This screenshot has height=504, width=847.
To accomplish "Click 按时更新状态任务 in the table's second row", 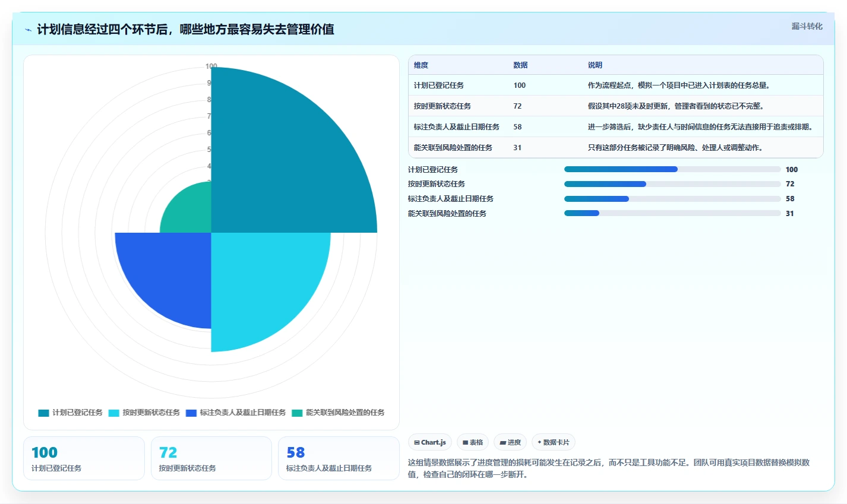I will point(443,106).
